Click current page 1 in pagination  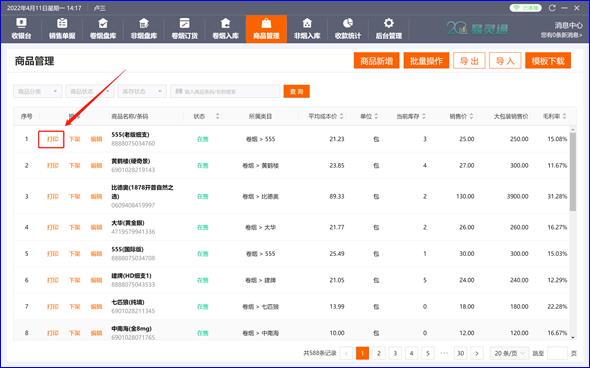362,353
